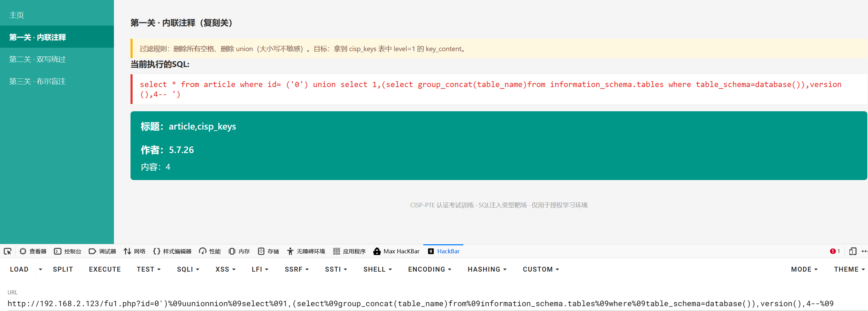
Task: Open the Inspector (查看器) panel
Action: point(33,251)
